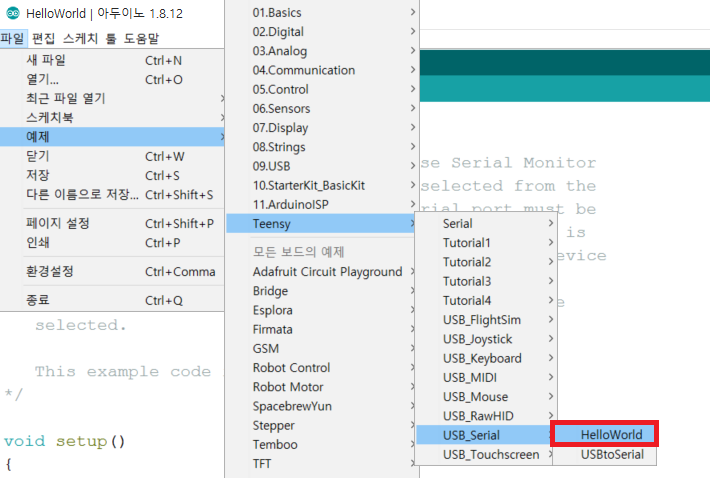This screenshot has height=478, width=710.
Task: Open Tutorial3 submenu
Action: (486, 281)
